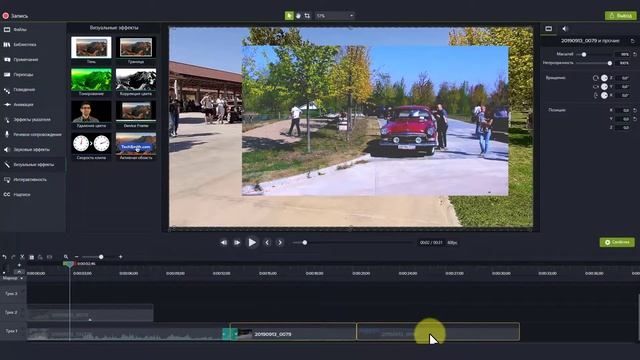Zoom out timeline with minus button

tap(76, 257)
